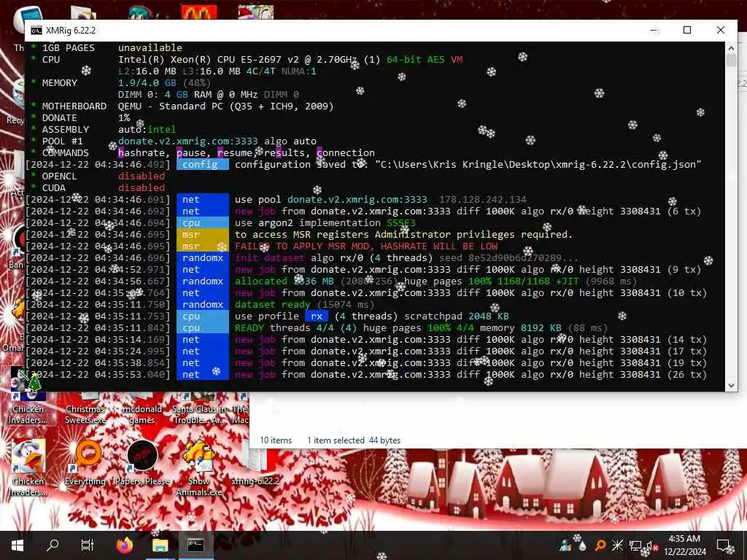Viewport: 747px width, 560px height.
Task: Click '1 item selected 44 bytes' status text
Action: pyautogui.click(x=354, y=440)
